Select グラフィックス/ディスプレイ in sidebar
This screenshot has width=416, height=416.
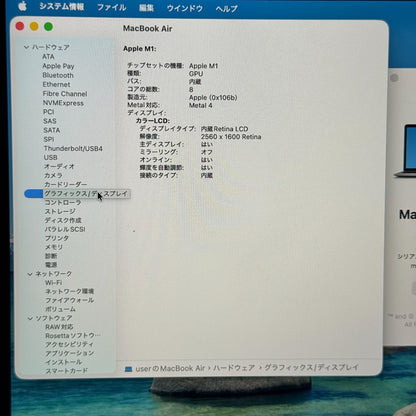[x=86, y=194]
